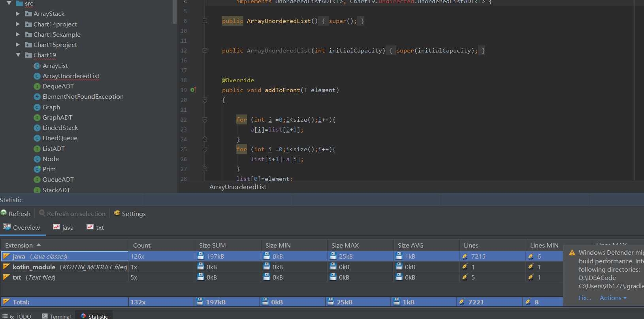Click the 126x count cell
Screen dimensions: 644x319
pyautogui.click(x=162, y=257)
